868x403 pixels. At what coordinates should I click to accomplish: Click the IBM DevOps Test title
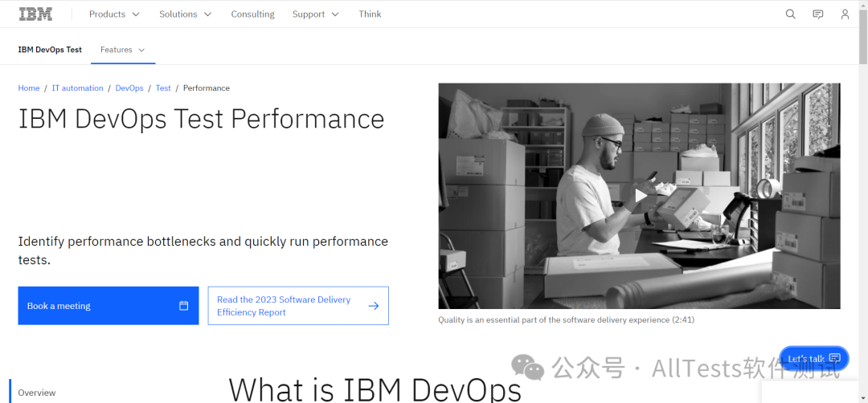(x=50, y=50)
